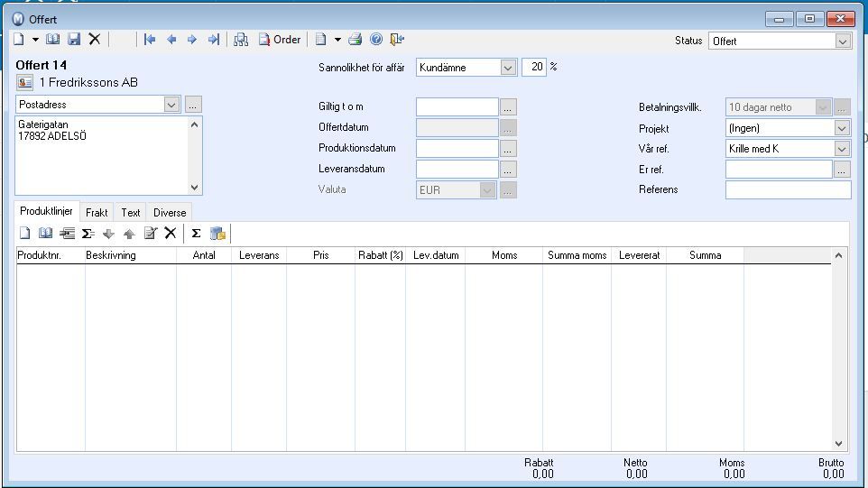868x488 pixels.
Task: Open the Status dropdown
Action: tap(843, 41)
